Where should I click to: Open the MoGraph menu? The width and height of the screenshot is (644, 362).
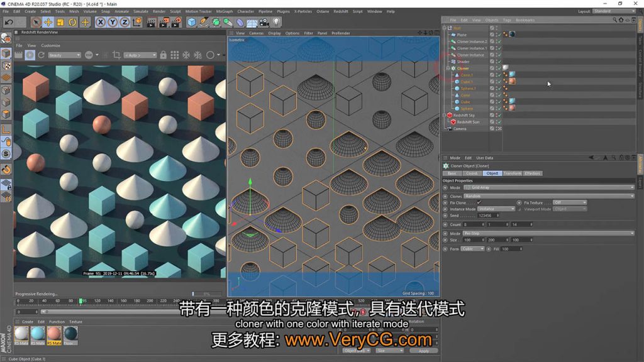225,11
